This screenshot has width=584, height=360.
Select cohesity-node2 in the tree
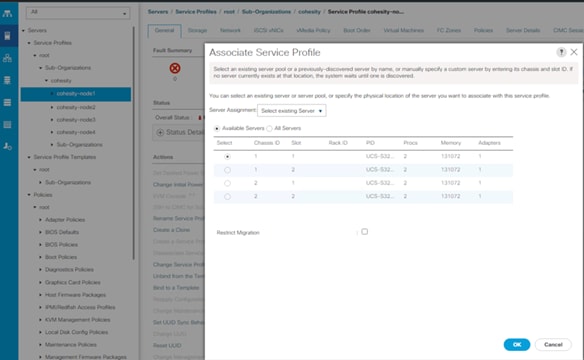click(x=76, y=107)
